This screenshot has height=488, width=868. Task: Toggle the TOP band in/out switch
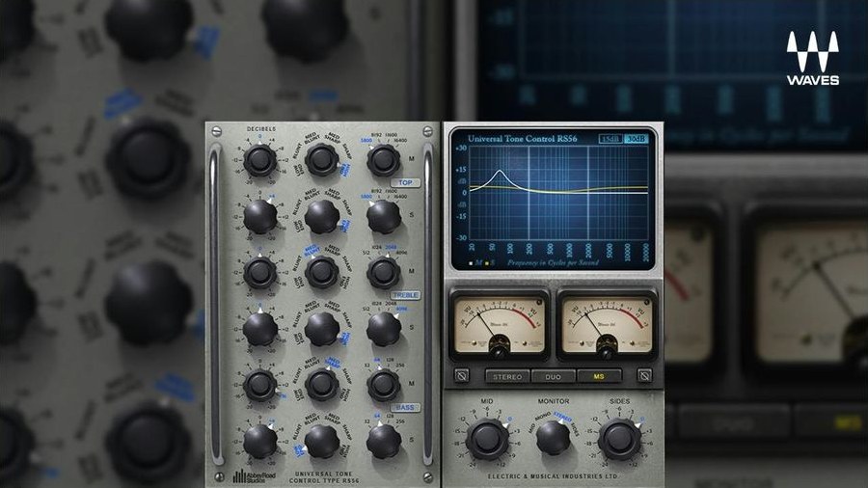coord(405,182)
